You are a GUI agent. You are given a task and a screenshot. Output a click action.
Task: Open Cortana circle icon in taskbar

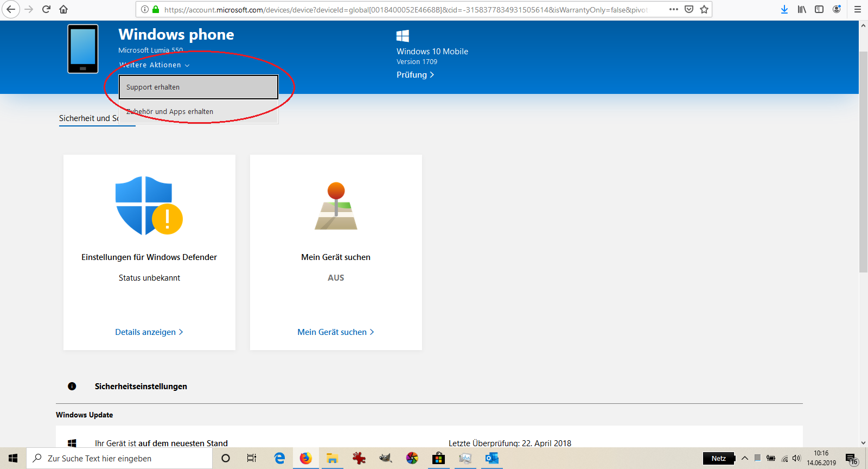coord(226,458)
